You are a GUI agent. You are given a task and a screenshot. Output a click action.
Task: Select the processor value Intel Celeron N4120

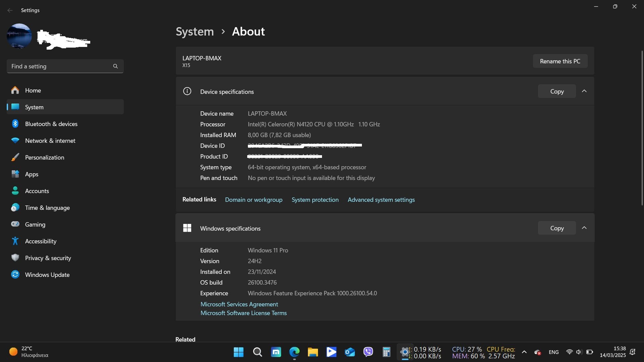point(314,124)
